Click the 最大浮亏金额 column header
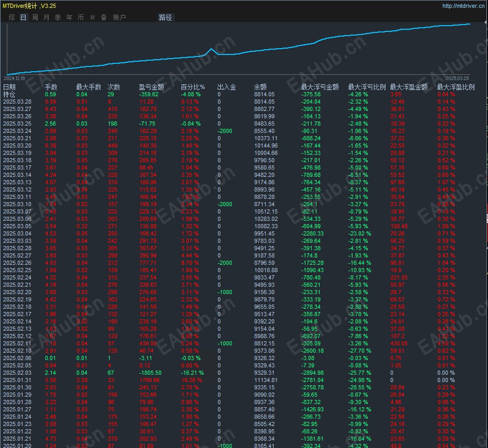 (x=320, y=87)
